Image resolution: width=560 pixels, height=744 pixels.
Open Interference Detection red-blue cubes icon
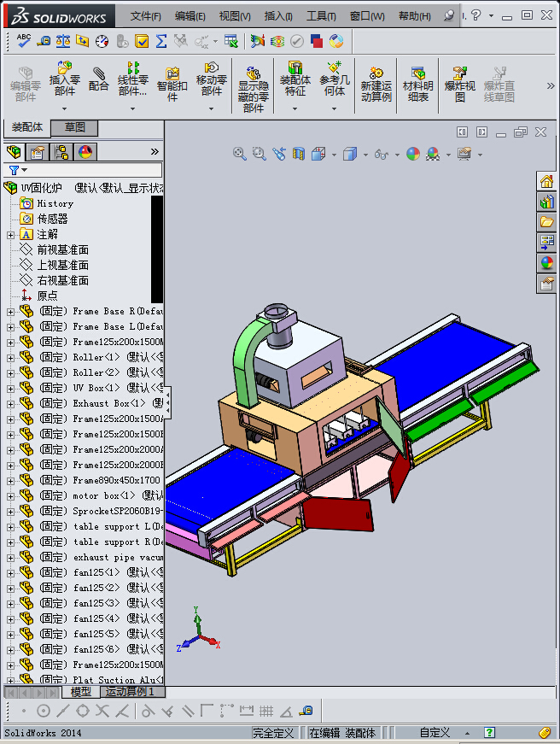point(317,41)
